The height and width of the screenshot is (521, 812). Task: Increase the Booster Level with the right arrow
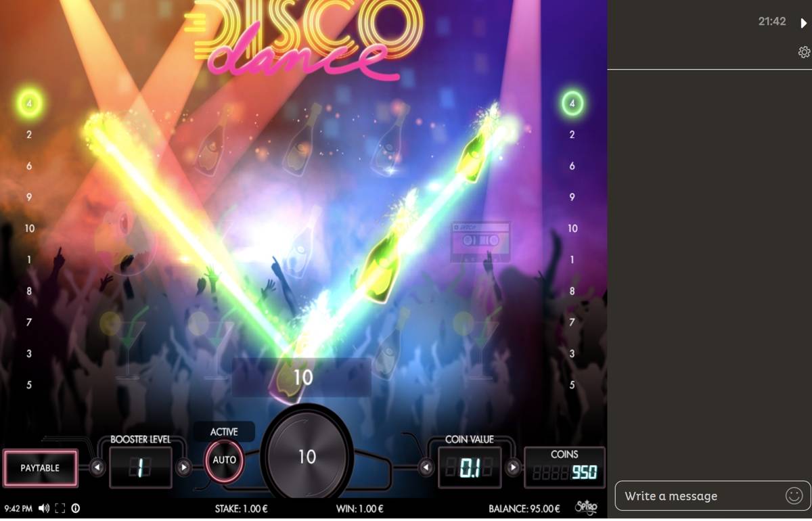(x=184, y=466)
